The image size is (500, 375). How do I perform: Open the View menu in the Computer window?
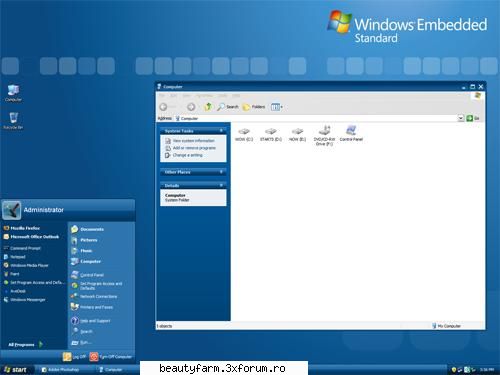186,96
